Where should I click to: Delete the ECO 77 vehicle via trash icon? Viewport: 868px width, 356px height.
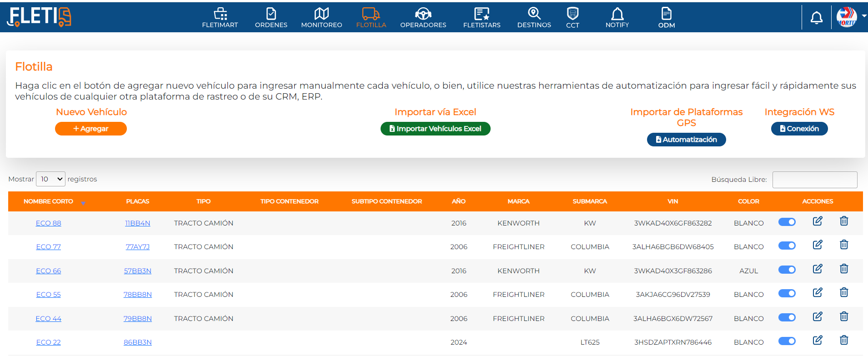click(843, 245)
